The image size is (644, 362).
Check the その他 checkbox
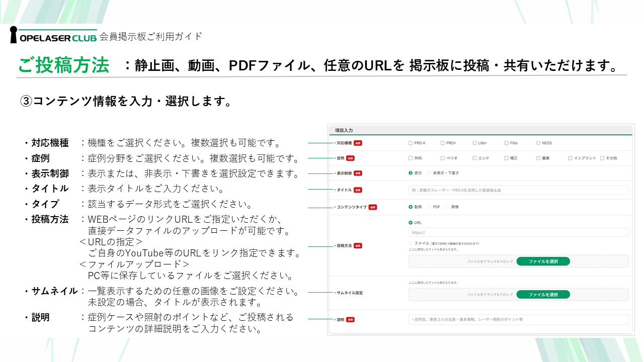(602, 158)
